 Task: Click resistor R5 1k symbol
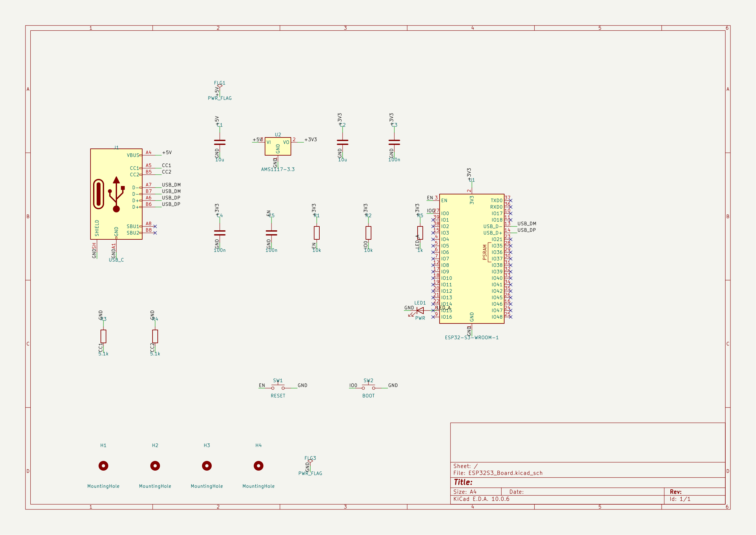click(x=420, y=233)
